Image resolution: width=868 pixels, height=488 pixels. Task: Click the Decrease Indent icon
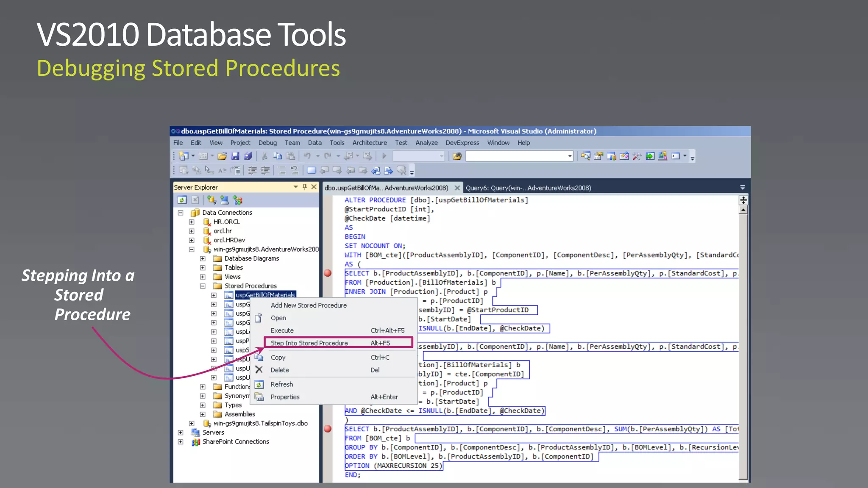click(x=252, y=170)
